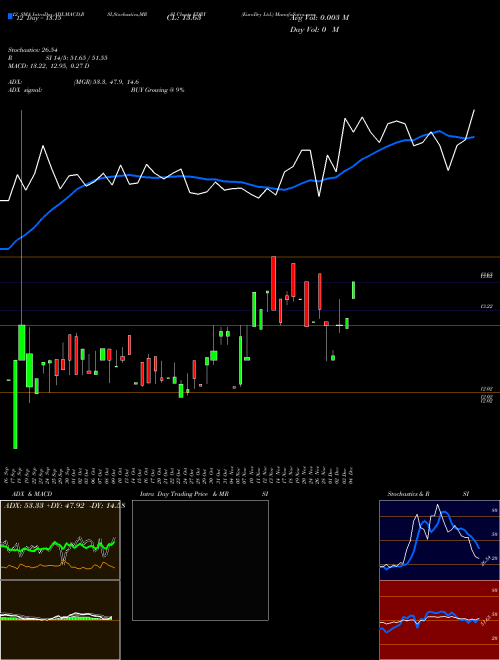500x660 pixels.
Task: Open the red RSI chart thumbnail
Action: coord(439,620)
